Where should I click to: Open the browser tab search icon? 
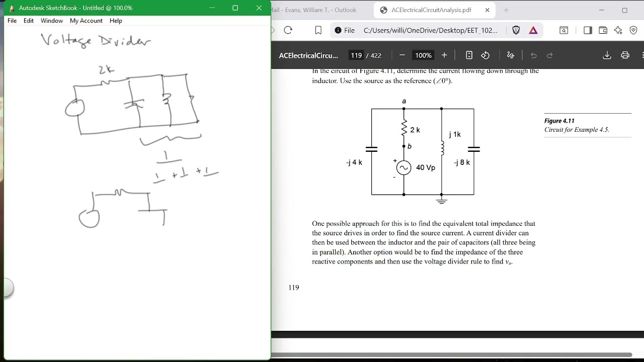564,30
